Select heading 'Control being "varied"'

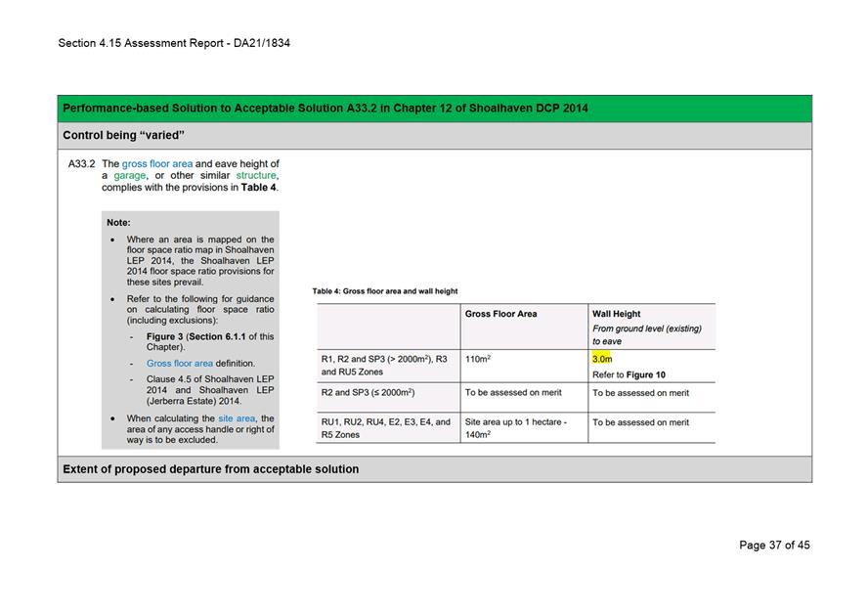click(x=123, y=136)
